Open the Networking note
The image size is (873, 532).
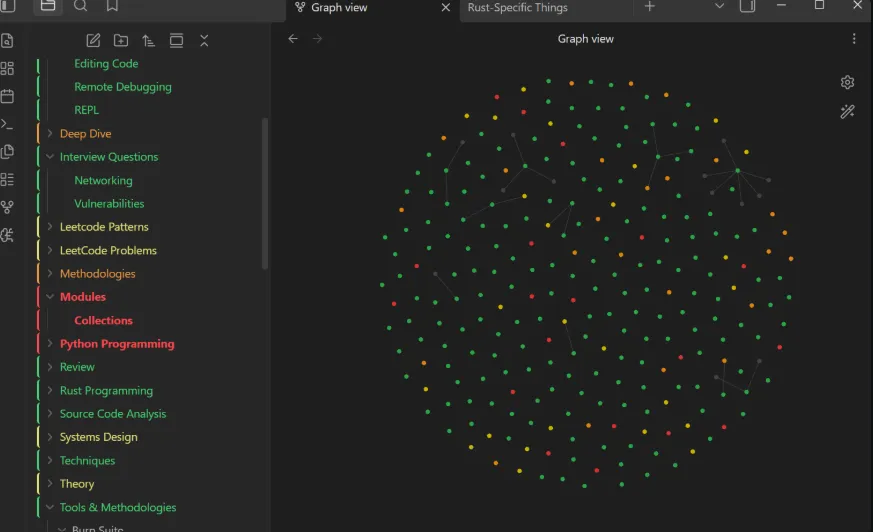tap(103, 180)
